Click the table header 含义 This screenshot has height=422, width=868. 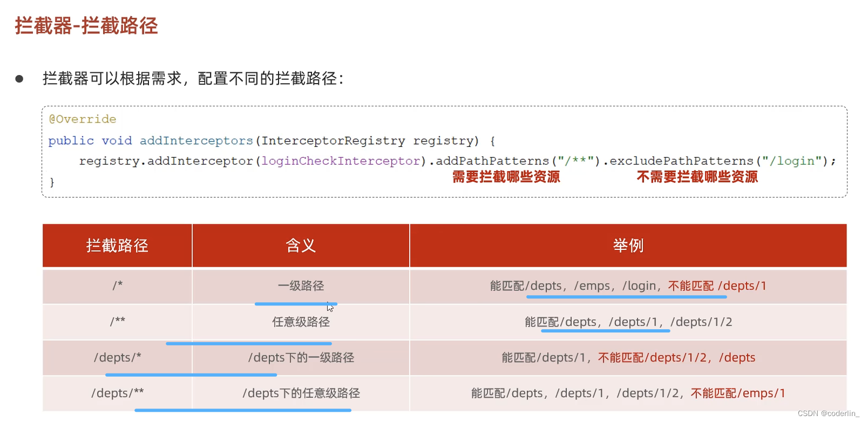coord(301,246)
